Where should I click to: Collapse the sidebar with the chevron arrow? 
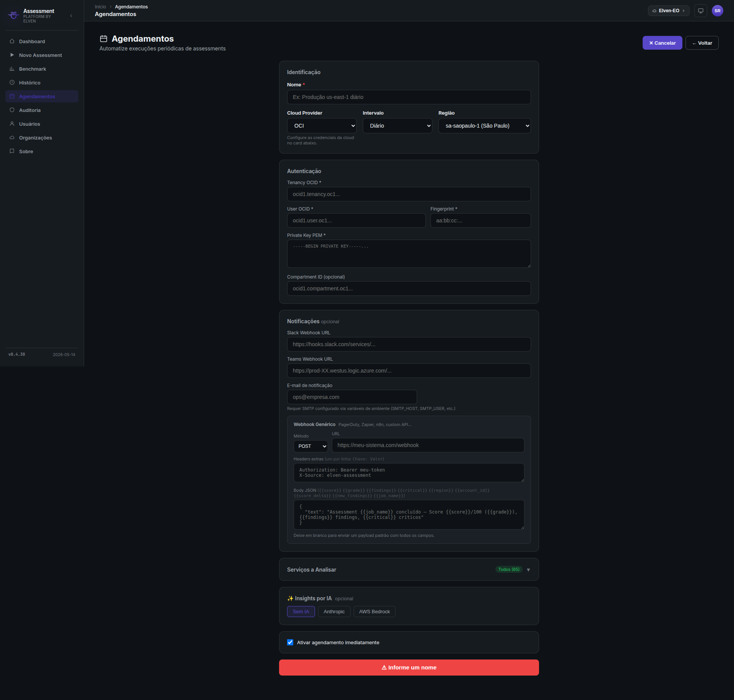(71, 16)
